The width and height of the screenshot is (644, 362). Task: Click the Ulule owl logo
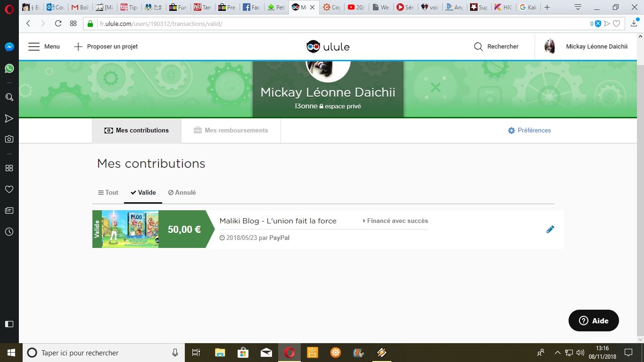point(328,47)
